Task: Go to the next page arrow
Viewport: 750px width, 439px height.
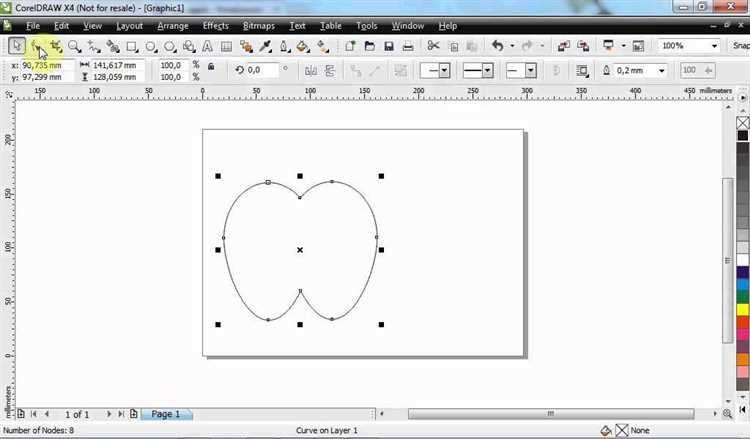Action: [109, 414]
